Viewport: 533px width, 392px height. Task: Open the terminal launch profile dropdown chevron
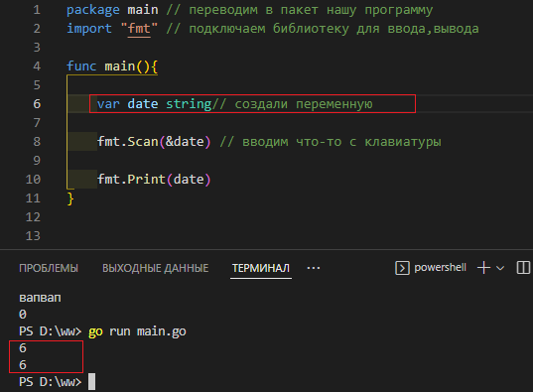(x=500, y=268)
